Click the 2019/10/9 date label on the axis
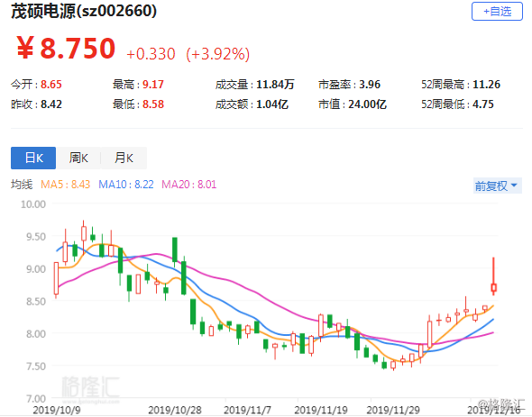 pos(57,410)
